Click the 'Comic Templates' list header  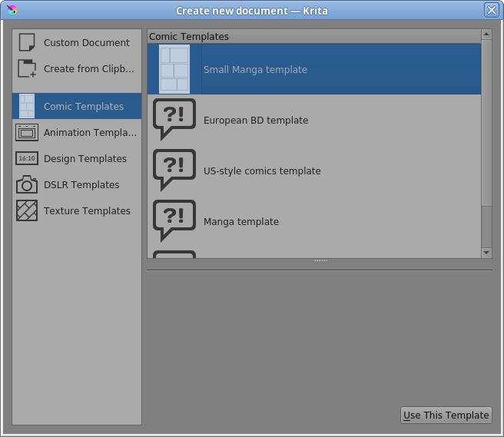314,37
